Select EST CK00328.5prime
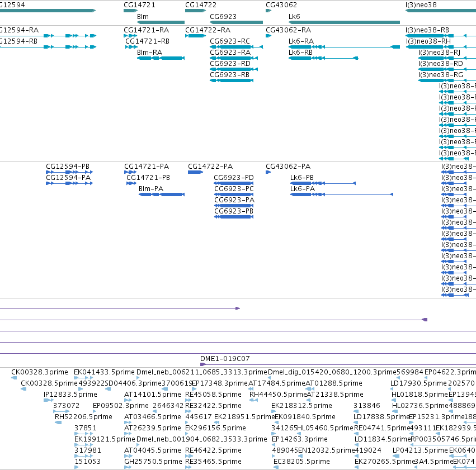476x470 pixels. pos(49,383)
